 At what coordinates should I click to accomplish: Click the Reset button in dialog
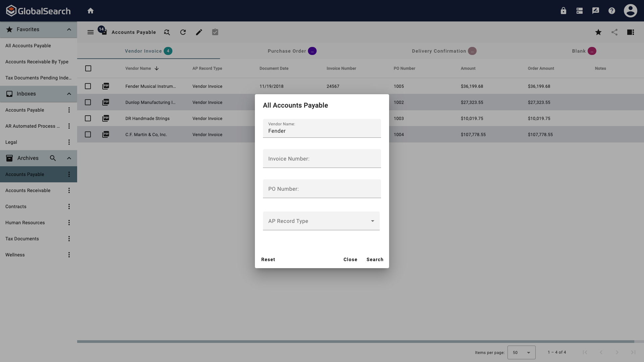[x=268, y=259]
